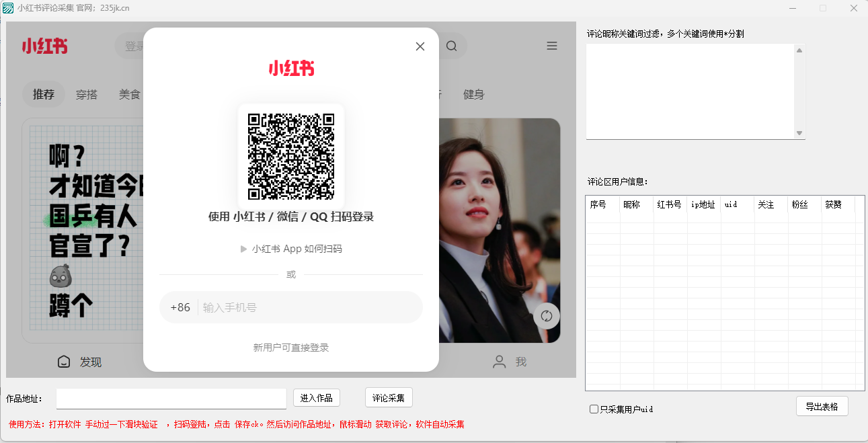Select the 推荐 category tab
Screen dimensions: 868x443
[44, 94]
